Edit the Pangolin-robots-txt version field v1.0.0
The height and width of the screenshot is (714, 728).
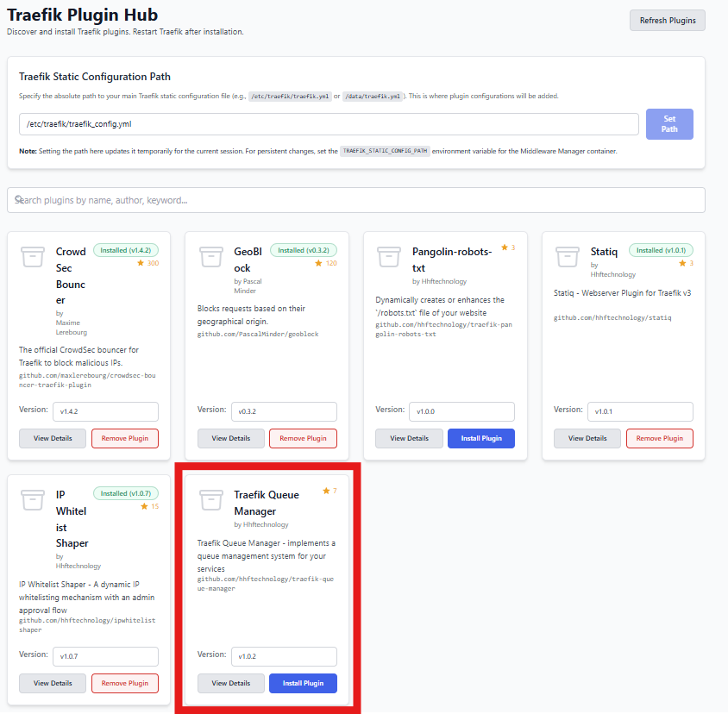coord(462,412)
